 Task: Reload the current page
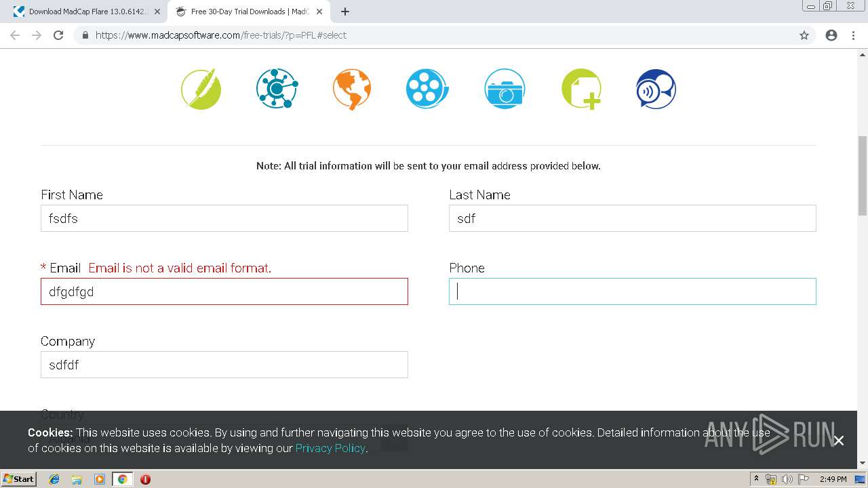[58, 35]
